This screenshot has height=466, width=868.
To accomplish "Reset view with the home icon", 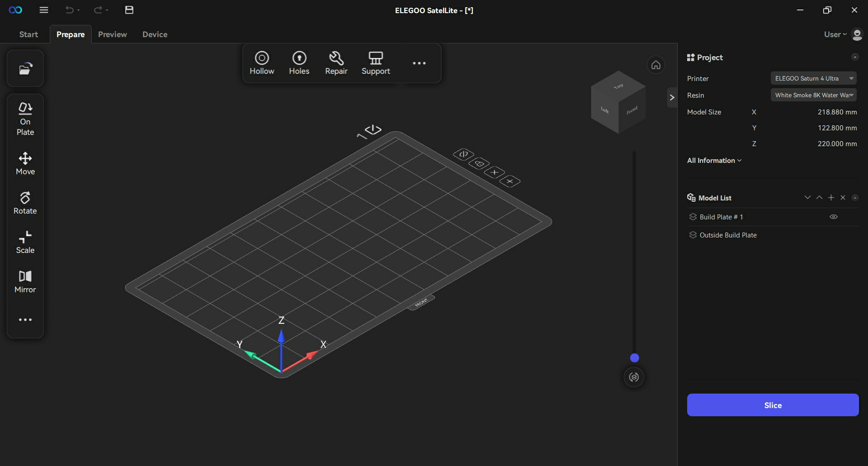I will (x=656, y=65).
